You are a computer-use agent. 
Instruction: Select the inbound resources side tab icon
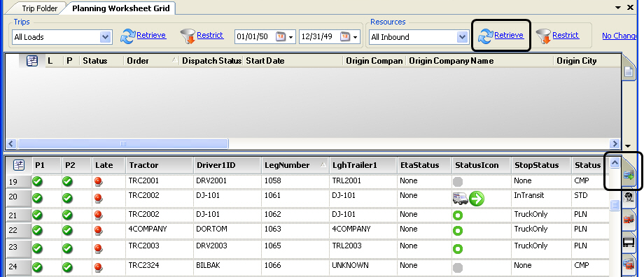629,176
